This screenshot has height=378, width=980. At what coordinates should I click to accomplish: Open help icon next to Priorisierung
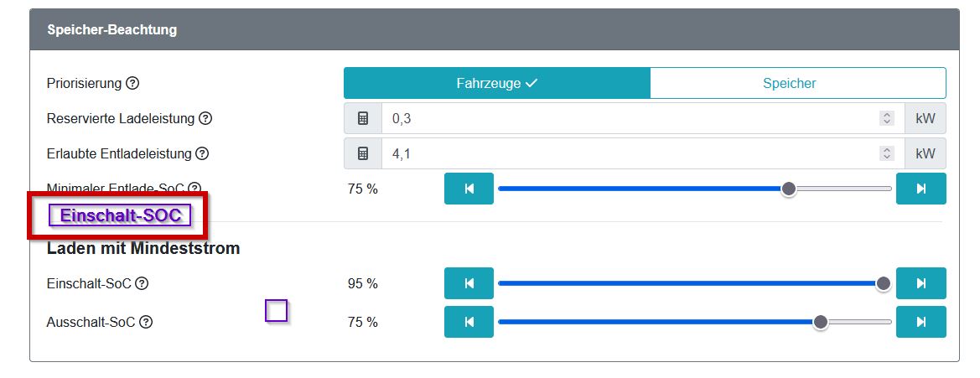(132, 84)
